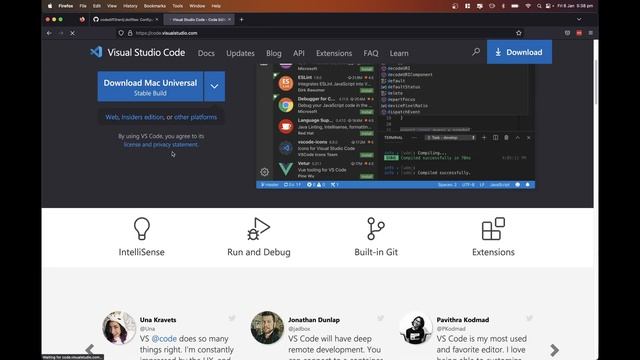Click the Pavithra Kodmad name

tap(463, 320)
